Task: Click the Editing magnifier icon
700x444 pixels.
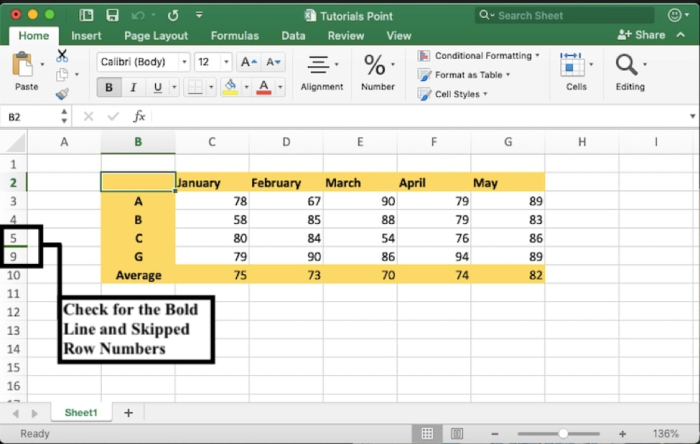Action: coord(629,68)
